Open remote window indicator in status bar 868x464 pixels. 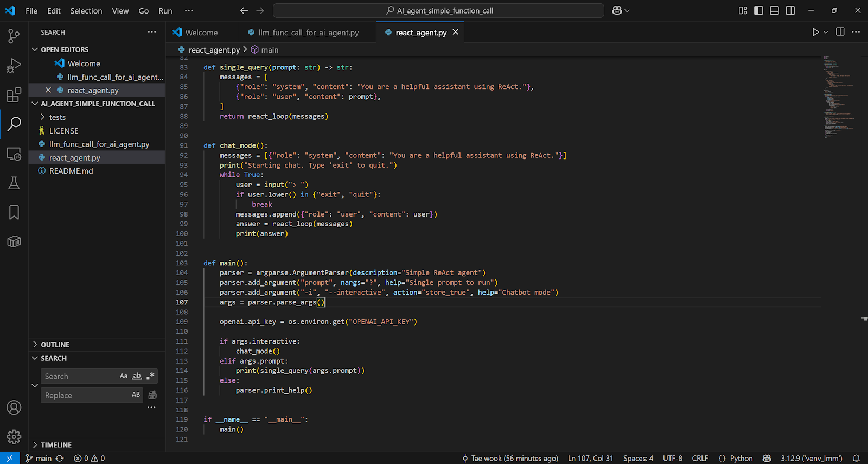click(x=10, y=458)
